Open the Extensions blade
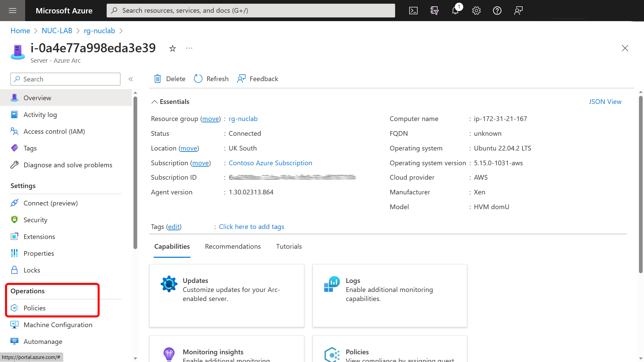 tap(39, 236)
